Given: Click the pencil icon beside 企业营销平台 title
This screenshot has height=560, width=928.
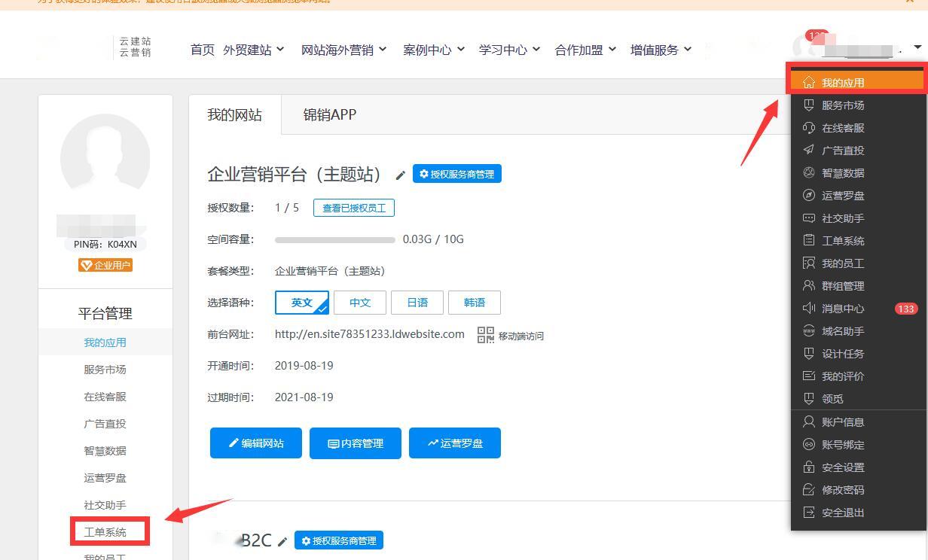Looking at the screenshot, I should coord(401,175).
